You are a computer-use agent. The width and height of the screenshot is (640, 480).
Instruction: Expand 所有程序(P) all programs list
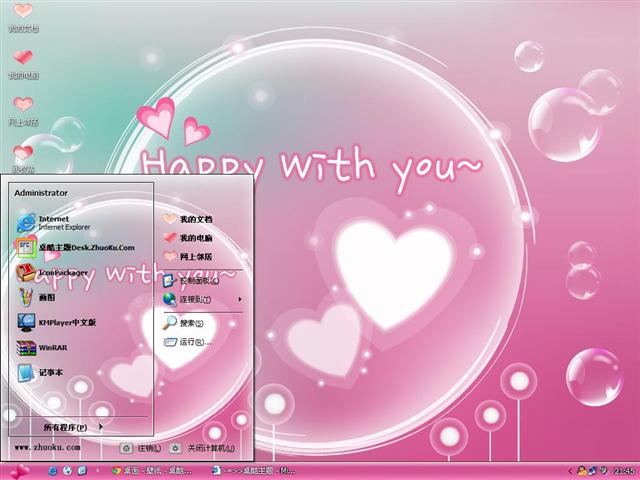[73, 427]
